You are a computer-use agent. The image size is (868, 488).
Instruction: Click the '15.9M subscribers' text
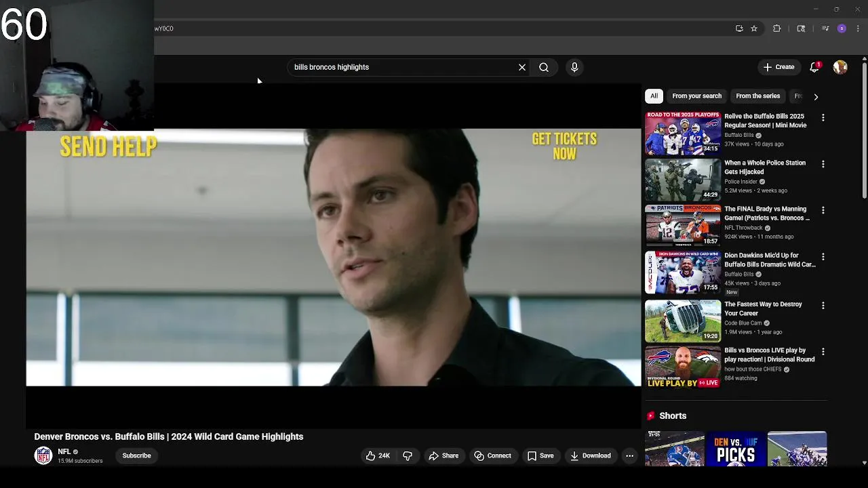pyautogui.click(x=80, y=461)
